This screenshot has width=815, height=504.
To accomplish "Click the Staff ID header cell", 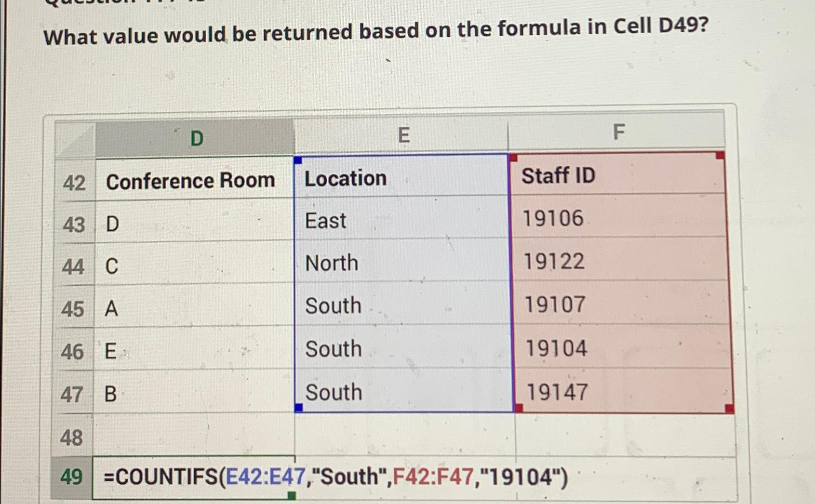I will coord(618,174).
